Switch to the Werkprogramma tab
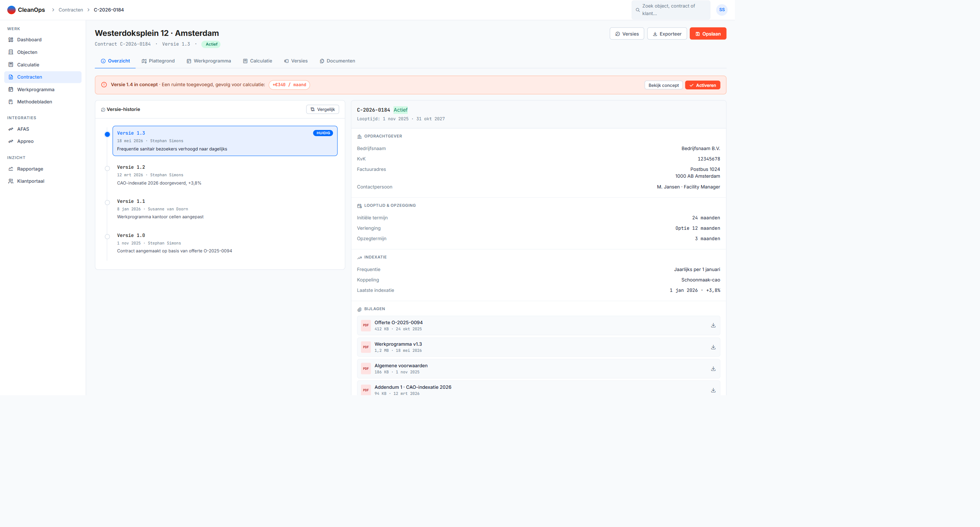 208,61
